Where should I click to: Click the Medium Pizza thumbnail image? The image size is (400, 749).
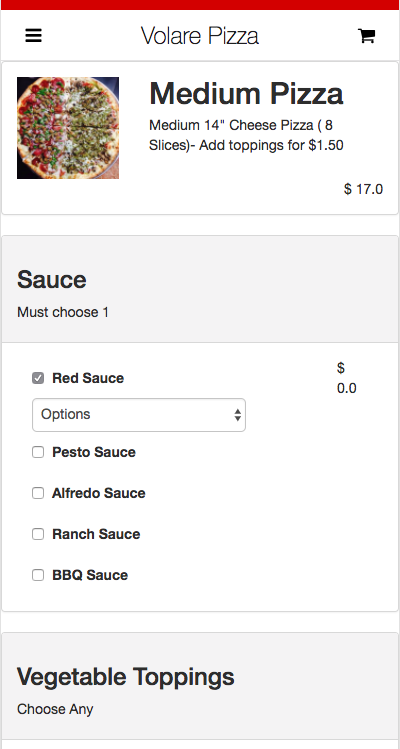[68, 128]
